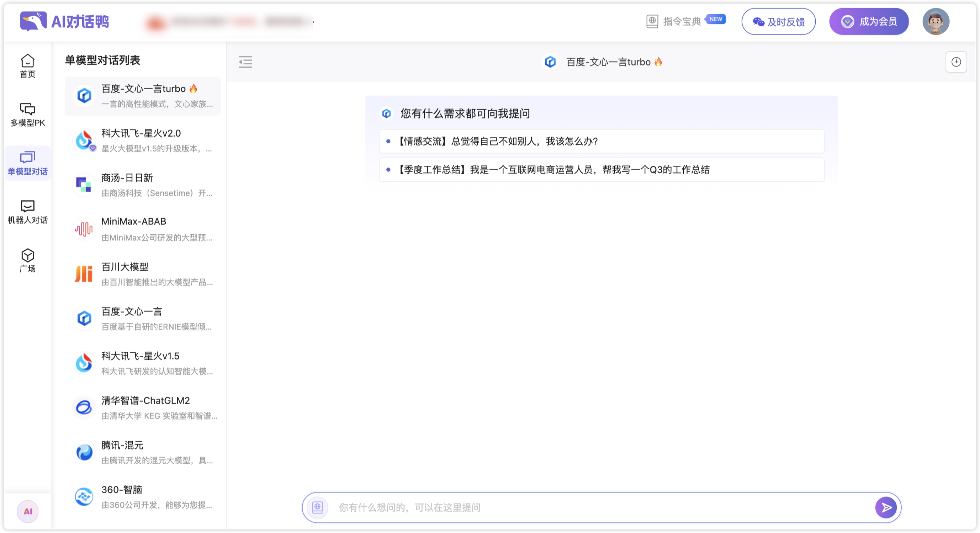Choose 【情感交流】 suggested prompt
980x533 pixels.
[602, 142]
